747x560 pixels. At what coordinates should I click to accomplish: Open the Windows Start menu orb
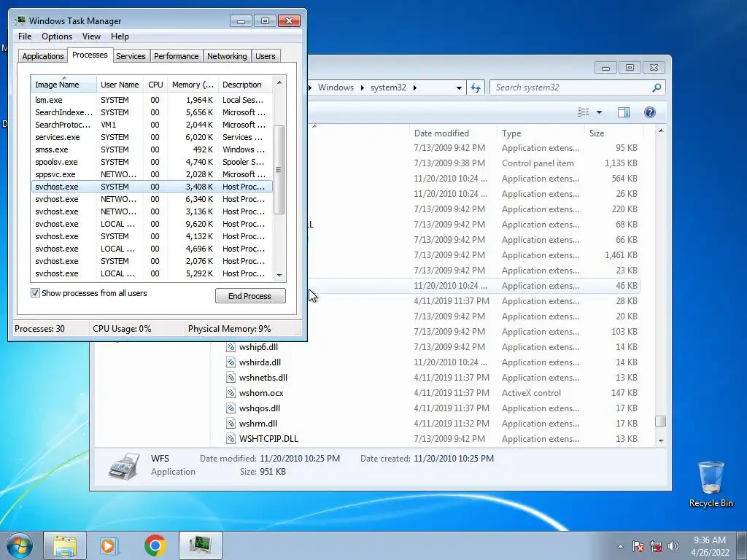[20, 545]
